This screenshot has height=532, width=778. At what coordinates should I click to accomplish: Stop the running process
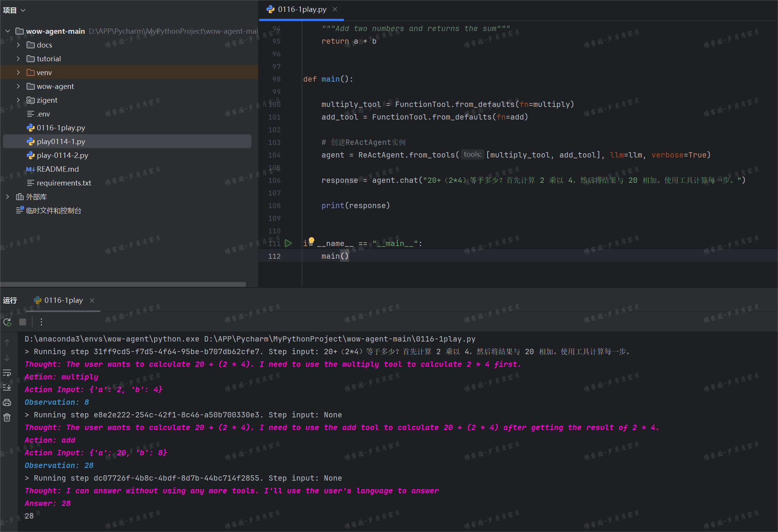(23, 322)
